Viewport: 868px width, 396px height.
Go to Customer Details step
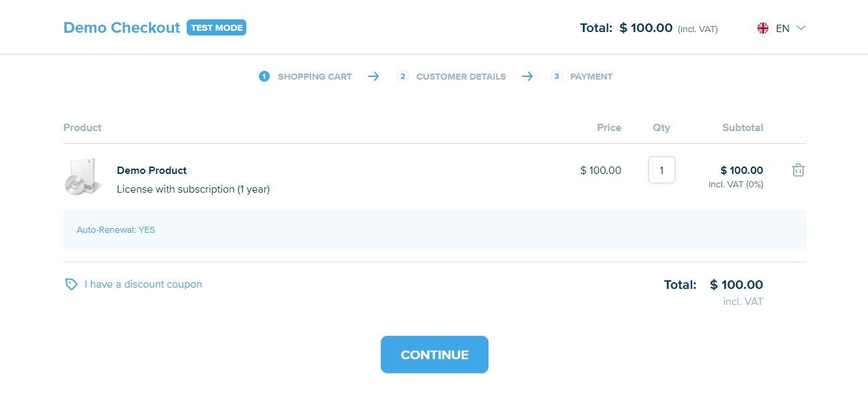[460, 76]
